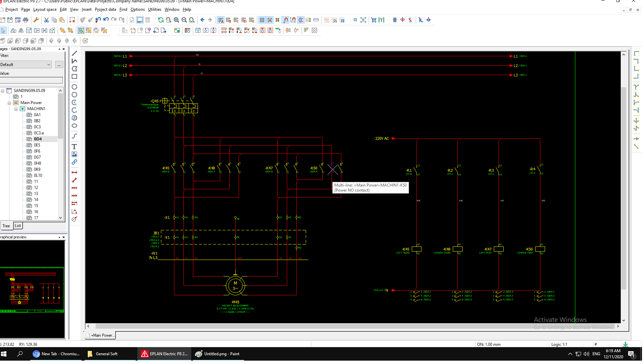Open the Project data menu
Image resolution: width=644 pixels, height=364 pixels.
tap(105, 9)
